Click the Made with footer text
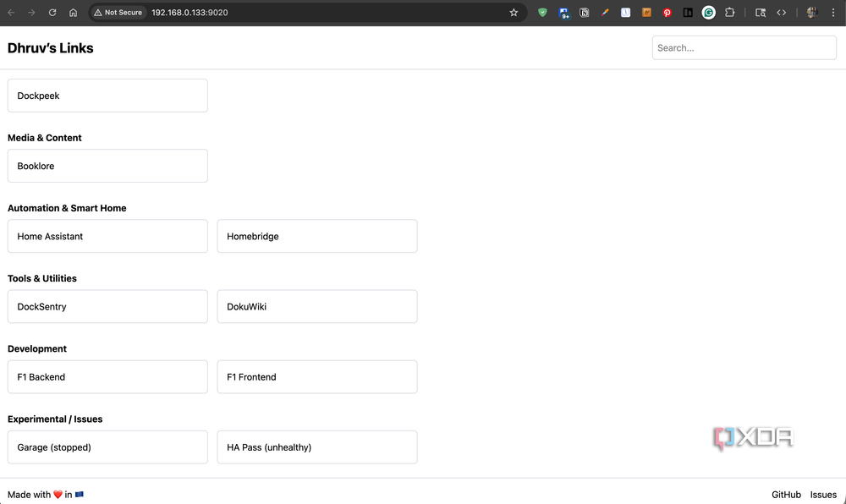The height and width of the screenshot is (504, 846). pyautogui.click(x=46, y=495)
